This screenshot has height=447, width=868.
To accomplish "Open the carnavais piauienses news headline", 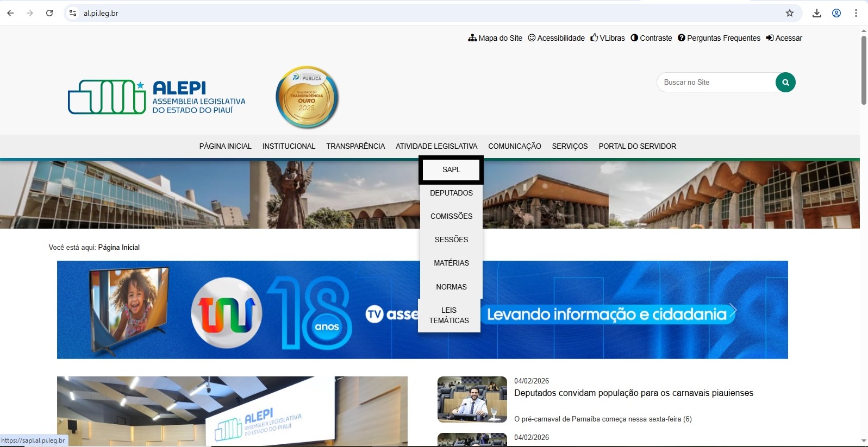I will (633, 393).
